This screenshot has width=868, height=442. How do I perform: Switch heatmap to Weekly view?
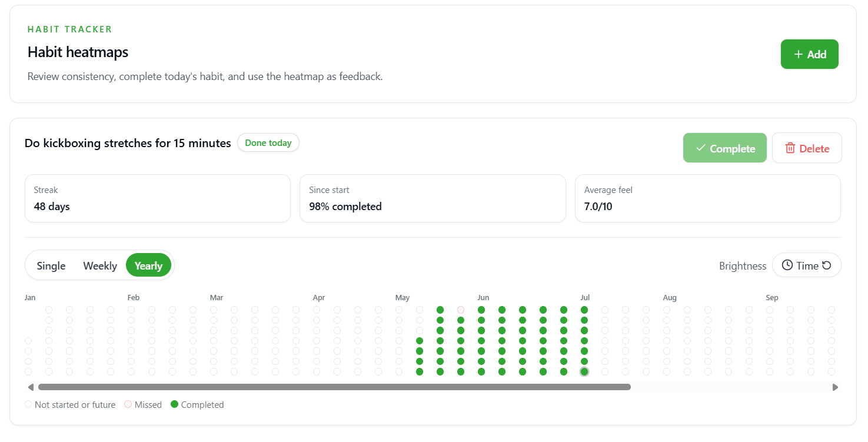100,265
